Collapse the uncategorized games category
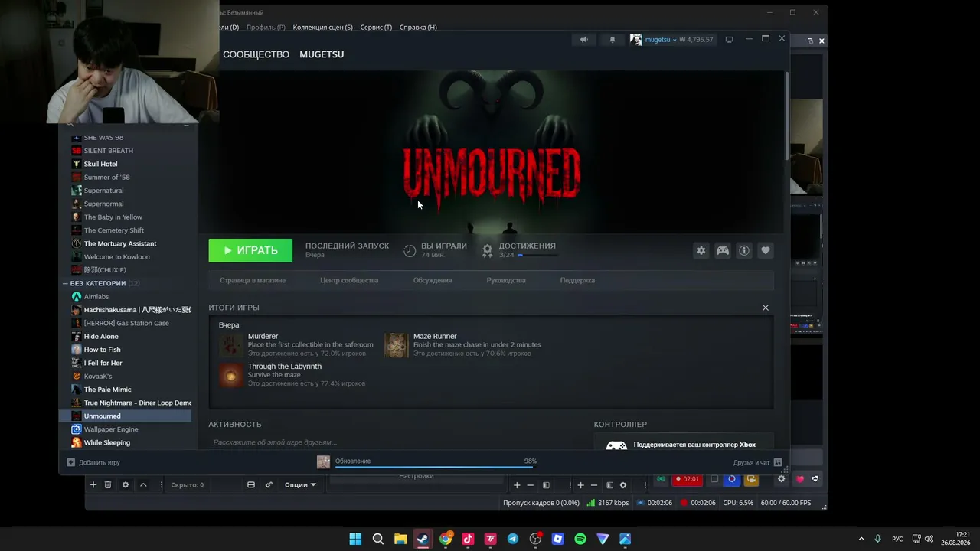The width and height of the screenshot is (980, 551). click(66, 283)
